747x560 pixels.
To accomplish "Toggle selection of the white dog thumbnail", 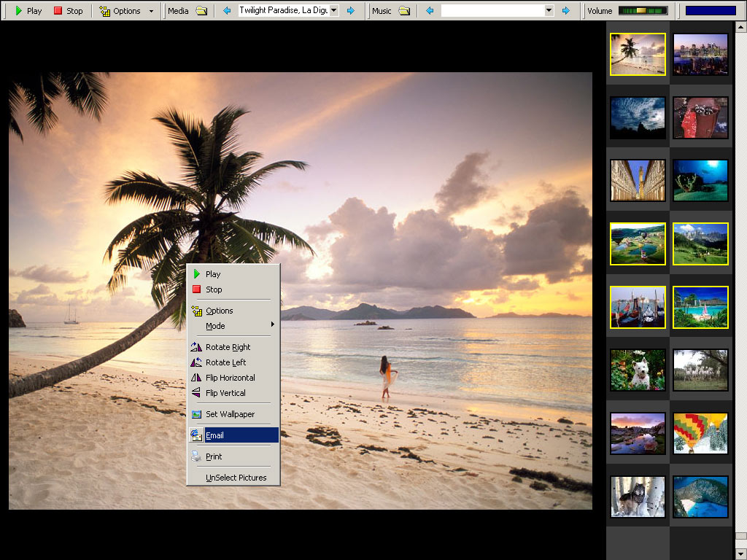I will [638, 370].
